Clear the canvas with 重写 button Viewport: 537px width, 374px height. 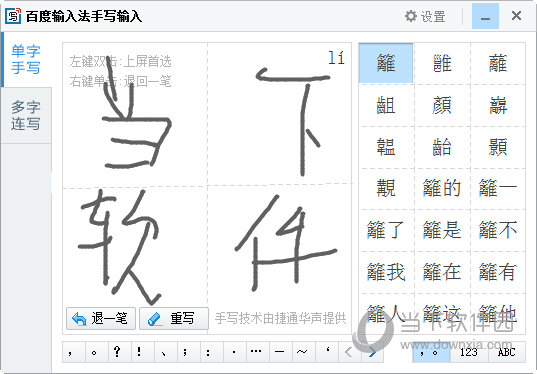tap(174, 319)
